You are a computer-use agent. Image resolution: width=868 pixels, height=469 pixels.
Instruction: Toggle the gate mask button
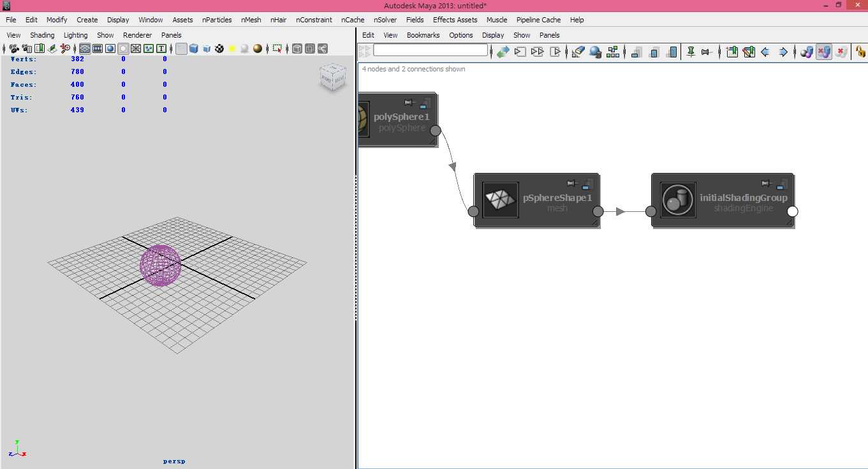click(123, 48)
